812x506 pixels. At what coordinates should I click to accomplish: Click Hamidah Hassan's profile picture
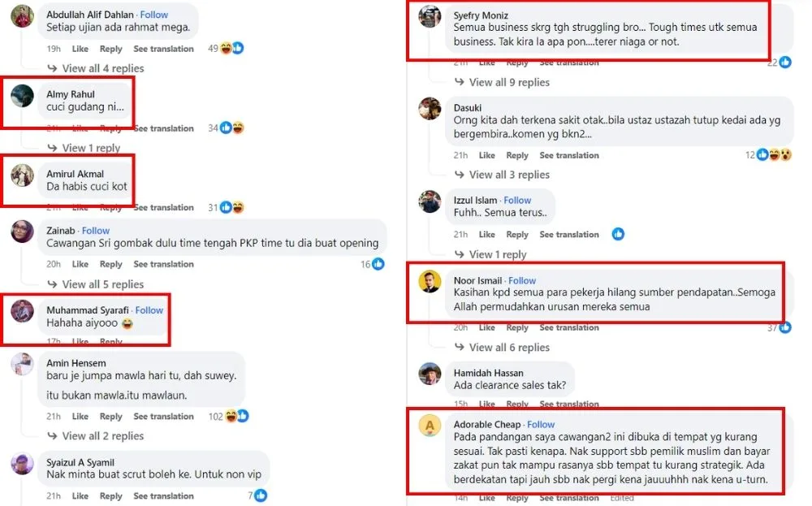coord(430,374)
